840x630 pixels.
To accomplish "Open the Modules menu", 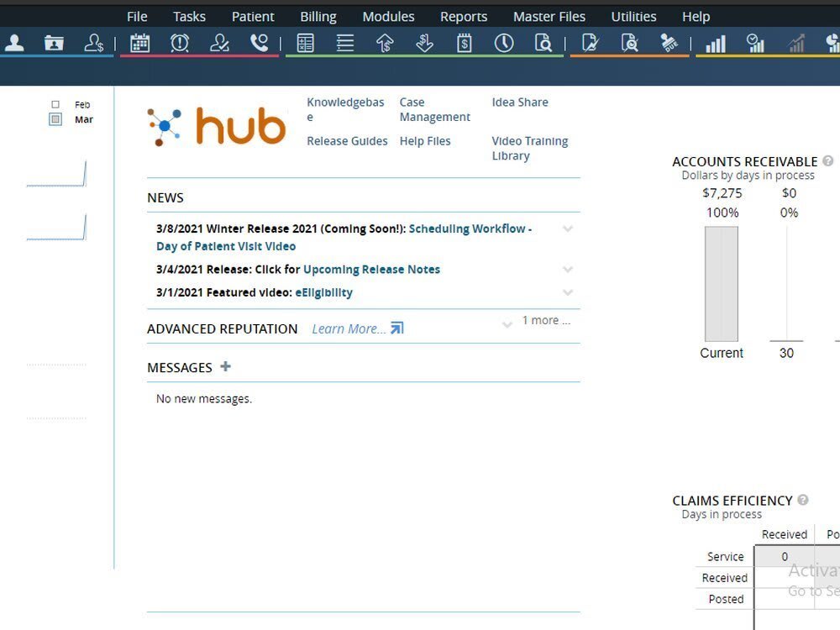I will tap(388, 17).
